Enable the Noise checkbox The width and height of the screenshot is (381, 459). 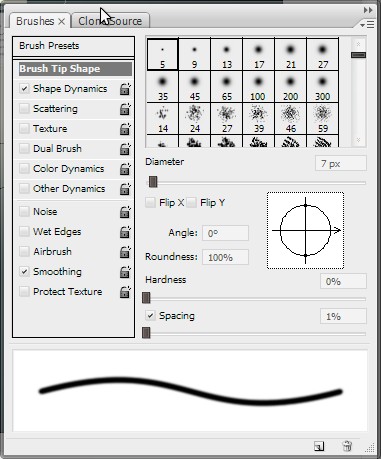[24, 211]
